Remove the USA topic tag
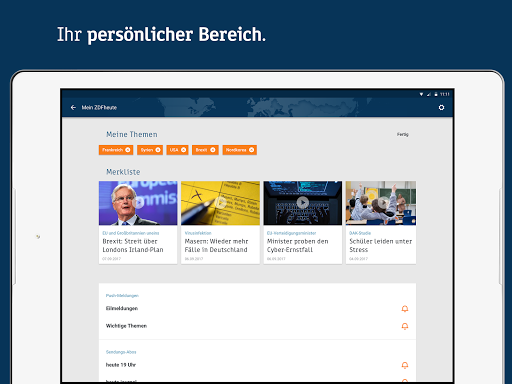 183,150
